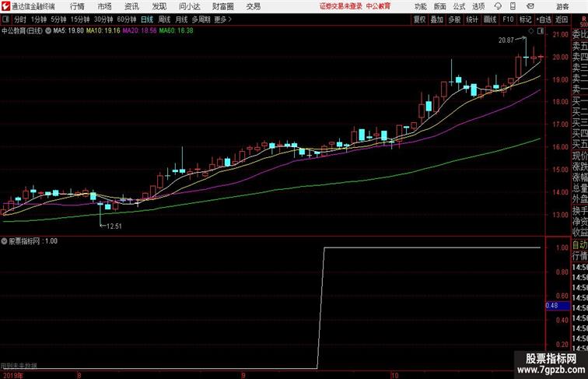
Task: Expand the arrow beside 股票指标网 indicator label
Action: click(4, 241)
